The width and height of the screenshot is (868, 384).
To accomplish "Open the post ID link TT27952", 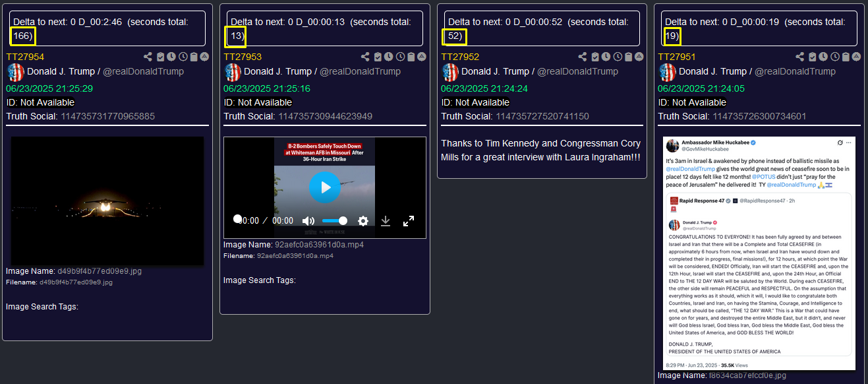I will coord(460,57).
